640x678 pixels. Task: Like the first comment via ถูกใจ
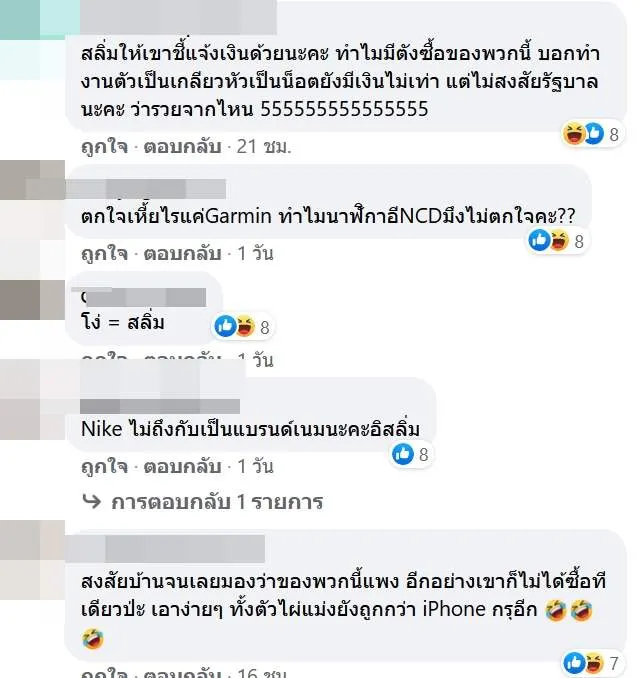[x=104, y=147]
